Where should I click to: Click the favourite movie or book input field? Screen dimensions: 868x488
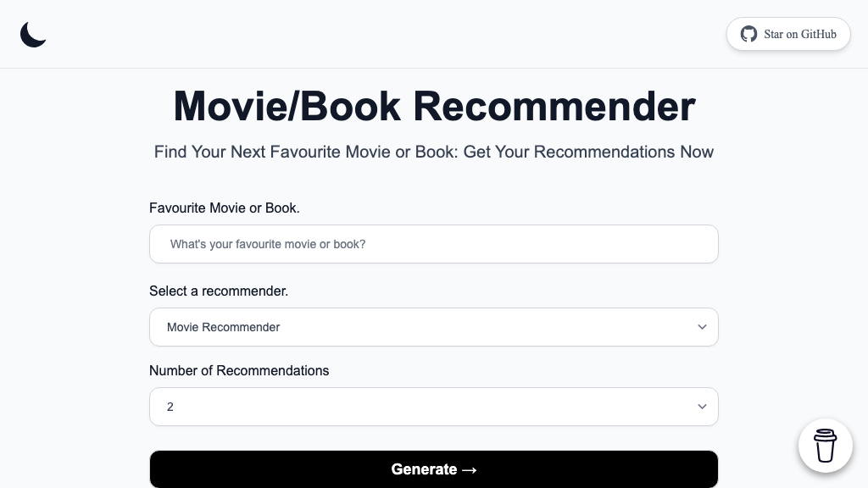[x=434, y=244]
